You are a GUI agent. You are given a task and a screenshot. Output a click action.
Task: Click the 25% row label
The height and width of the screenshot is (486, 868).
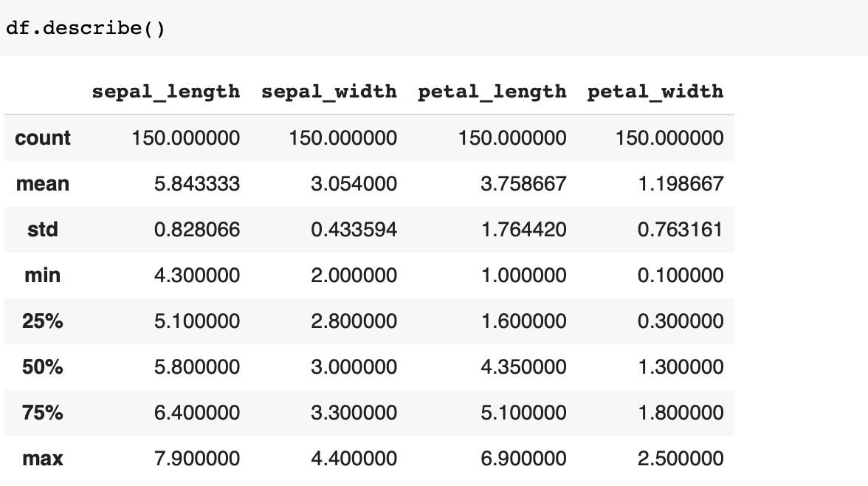point(42,321)
